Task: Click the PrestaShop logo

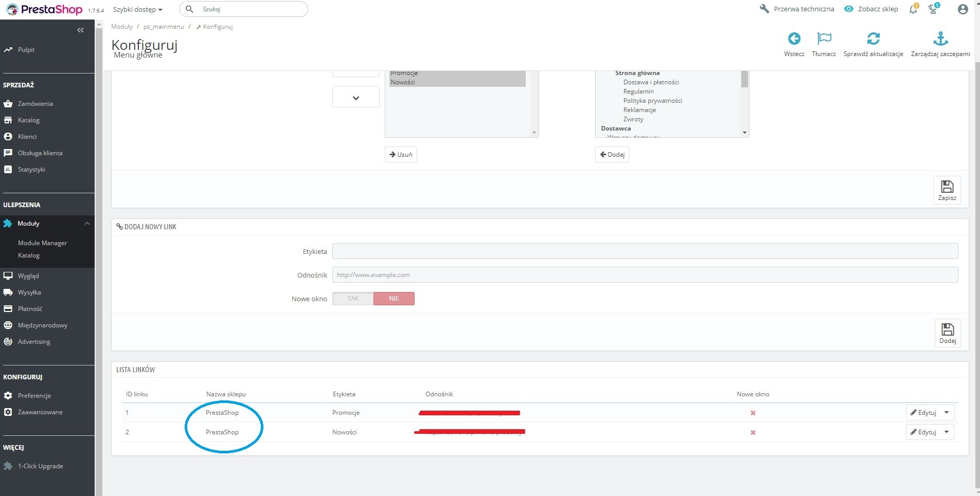Action: (x=44, y=9)
